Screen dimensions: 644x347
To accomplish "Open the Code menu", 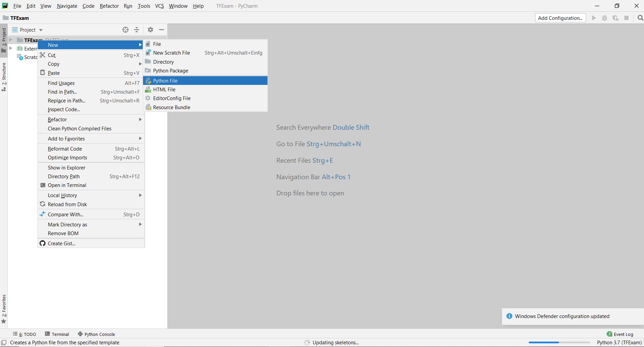I will coord(88,6).
